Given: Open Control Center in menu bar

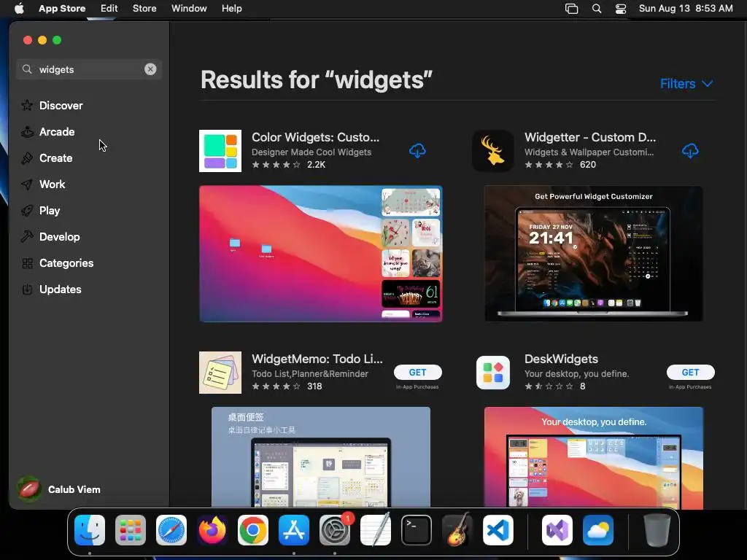Looking at the screenshot, I should tap(621, 9).
